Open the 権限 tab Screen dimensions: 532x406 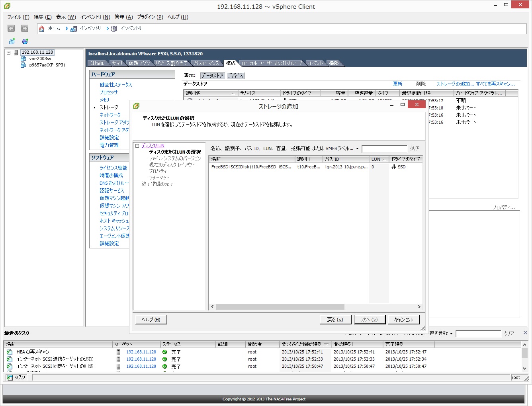(334, 63)
